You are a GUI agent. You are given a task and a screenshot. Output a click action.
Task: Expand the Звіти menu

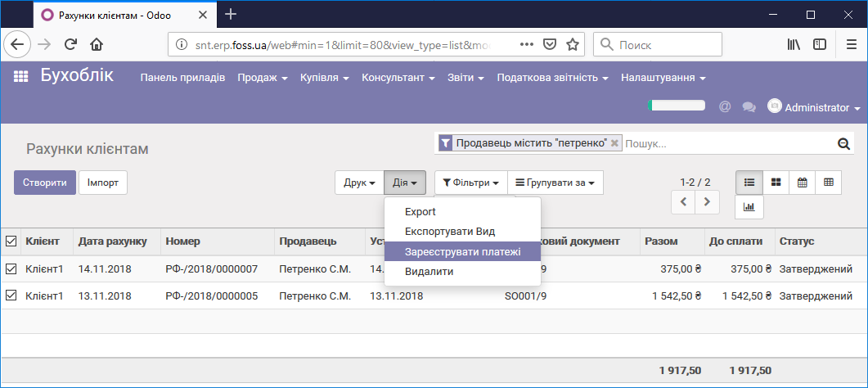point(466,78)
